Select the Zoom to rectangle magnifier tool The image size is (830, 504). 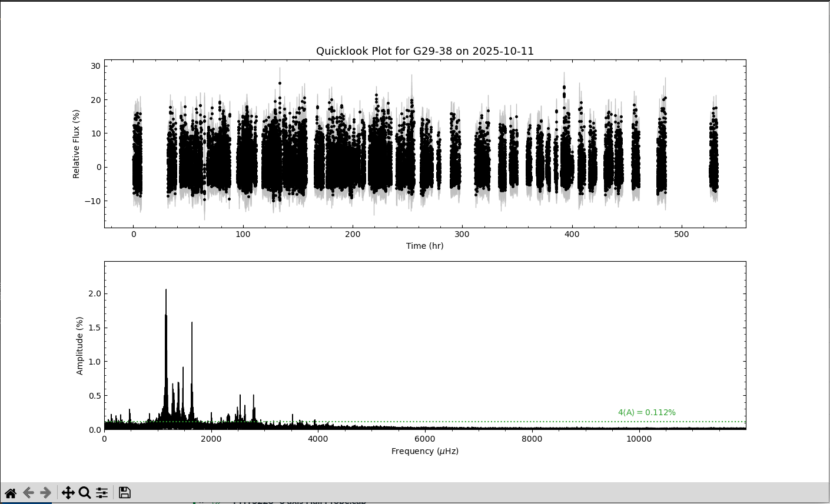tap(85, 493)
